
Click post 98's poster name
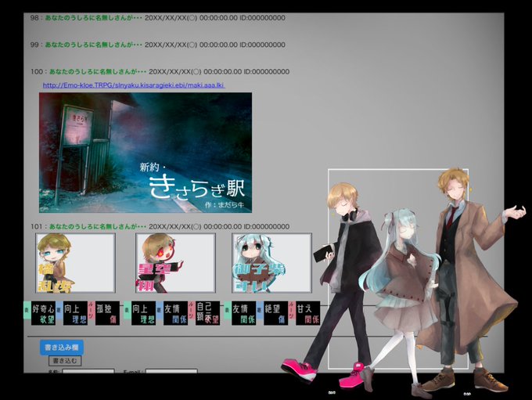pyautogui.click(x=93, y=18)
